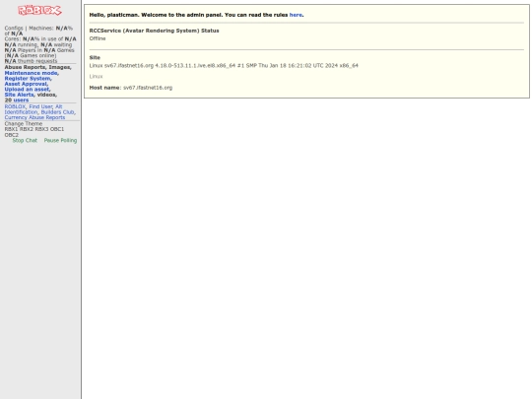Go to Asset Approval
532x399 pixels.
point(27,84)
